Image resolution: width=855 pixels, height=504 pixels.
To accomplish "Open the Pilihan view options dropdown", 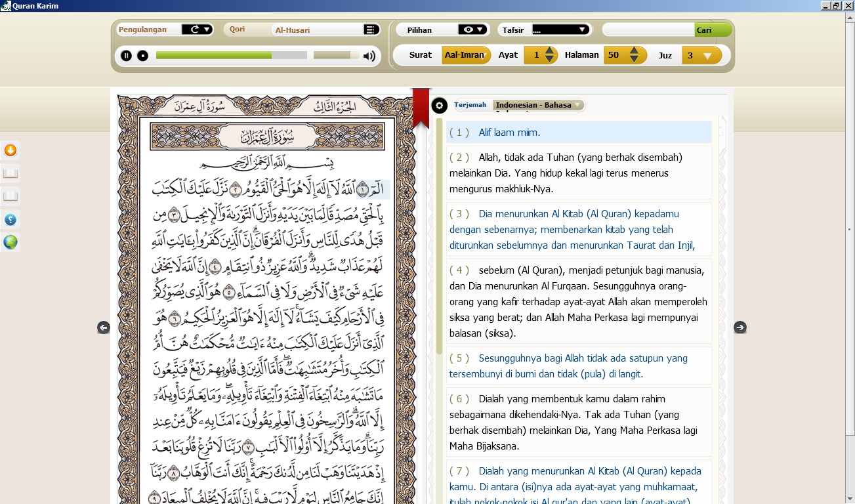I will 474,30.
